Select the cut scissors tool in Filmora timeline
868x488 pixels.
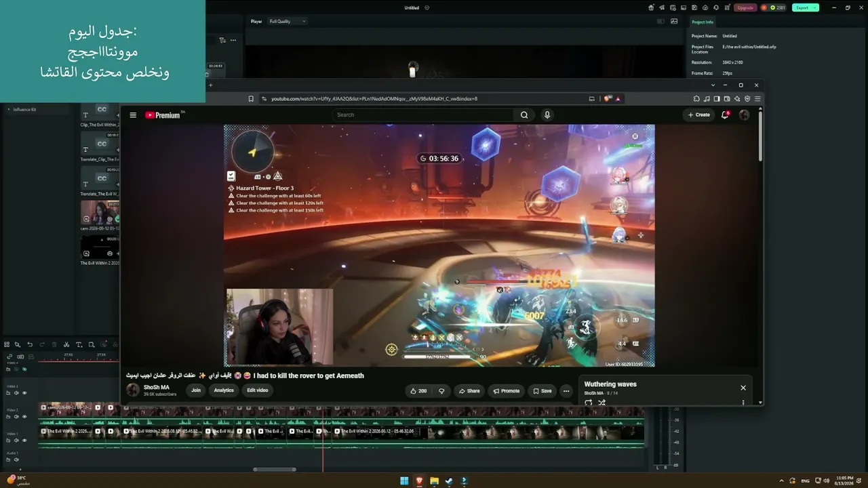[66, 344]
